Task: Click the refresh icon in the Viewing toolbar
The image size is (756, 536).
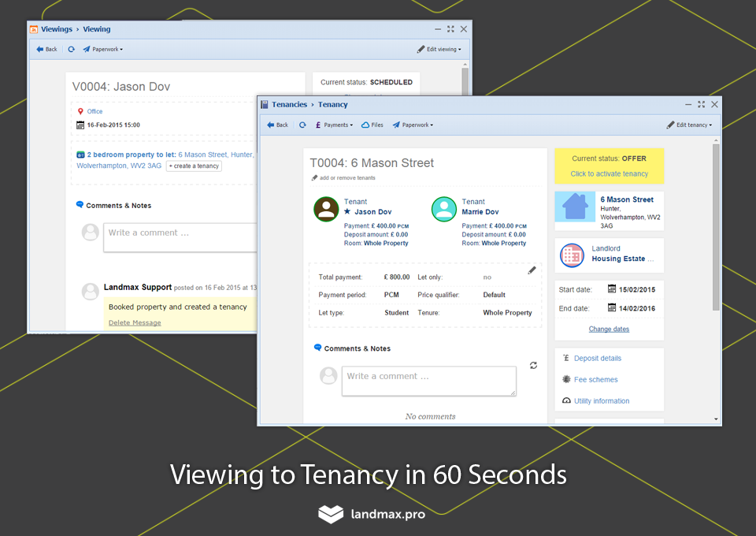Action: 72,49
